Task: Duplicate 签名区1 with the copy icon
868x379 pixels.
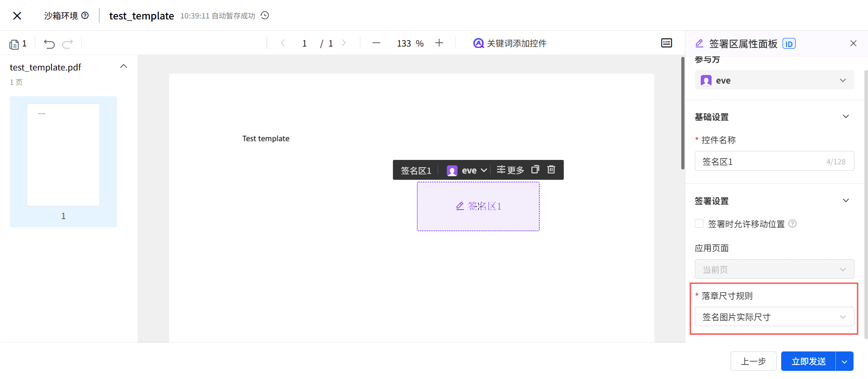Action: pyautogui.click(x=535, y=169)
